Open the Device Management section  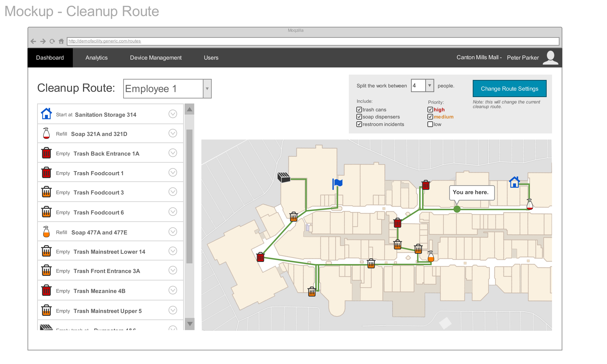point(155,57)
